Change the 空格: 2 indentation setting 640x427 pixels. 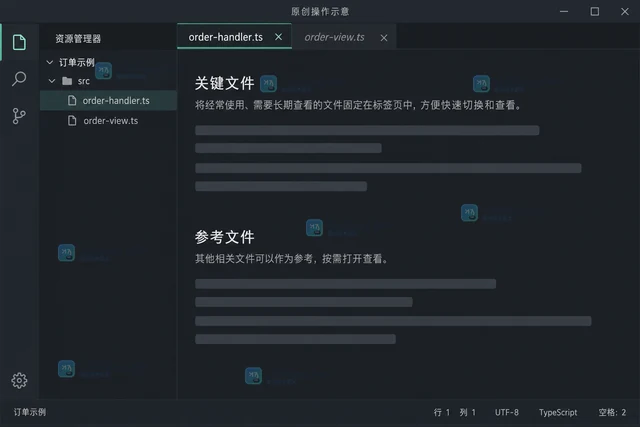click(x=612, y=412)
